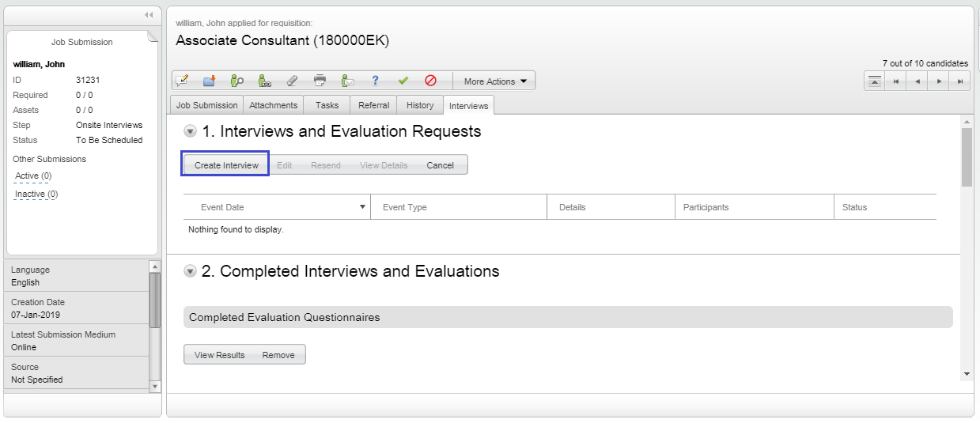Click the candidate name william, John
The image size is (980, 423).
click(39, 64)
